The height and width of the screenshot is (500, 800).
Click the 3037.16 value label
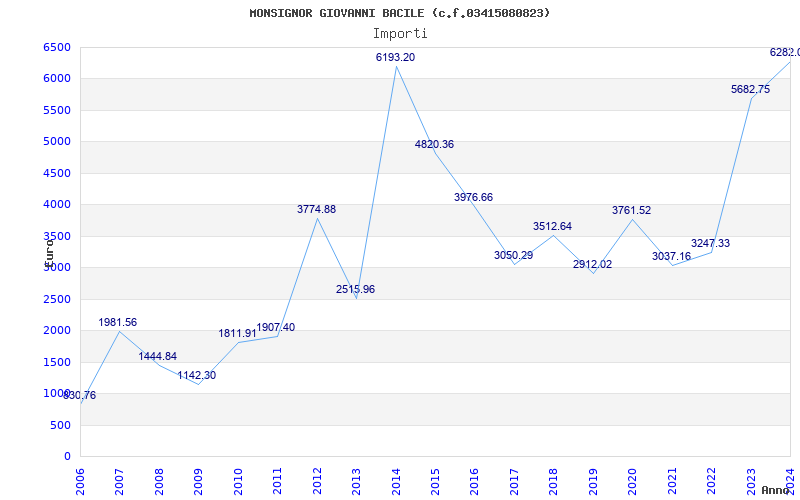pos(671,256)
